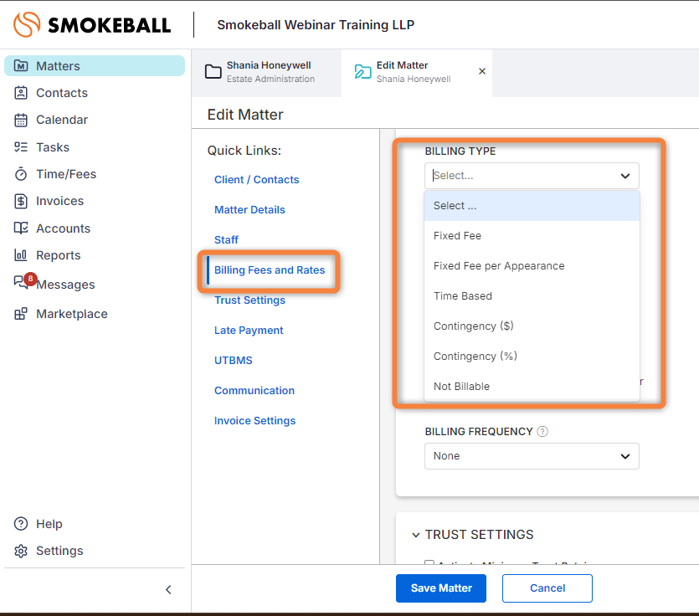Choose Contingency (%) billing type
The image size is (699, 616).
click(532, 357)
